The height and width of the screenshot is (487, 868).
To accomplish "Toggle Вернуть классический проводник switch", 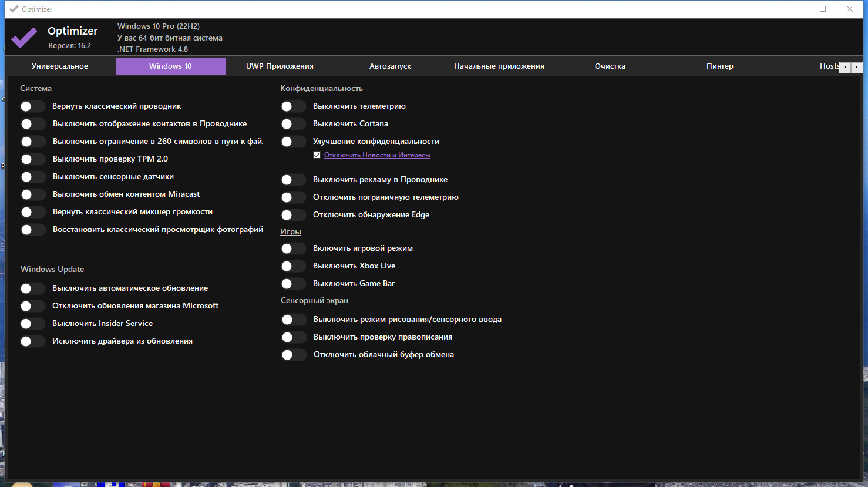I will [x=32, y=106].
